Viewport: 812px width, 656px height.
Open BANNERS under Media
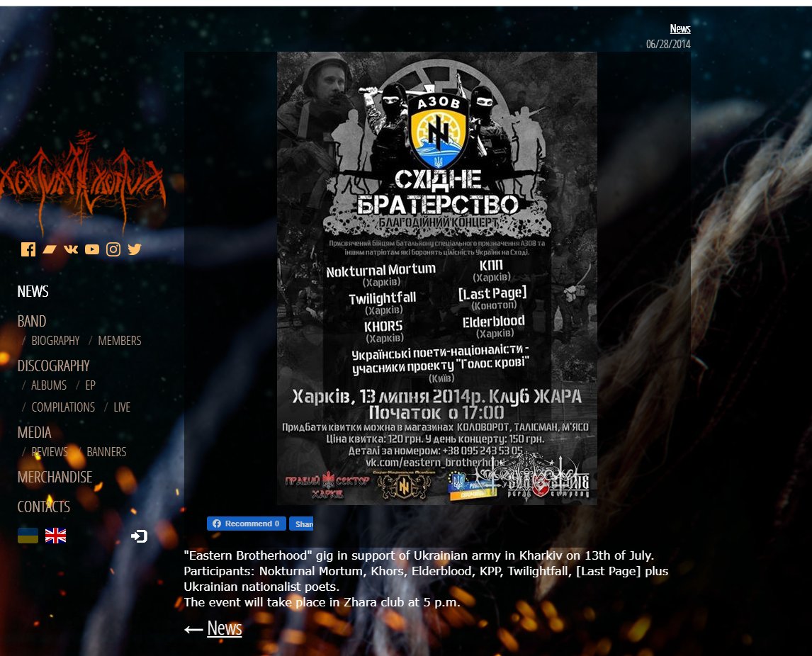coord(107,452)
